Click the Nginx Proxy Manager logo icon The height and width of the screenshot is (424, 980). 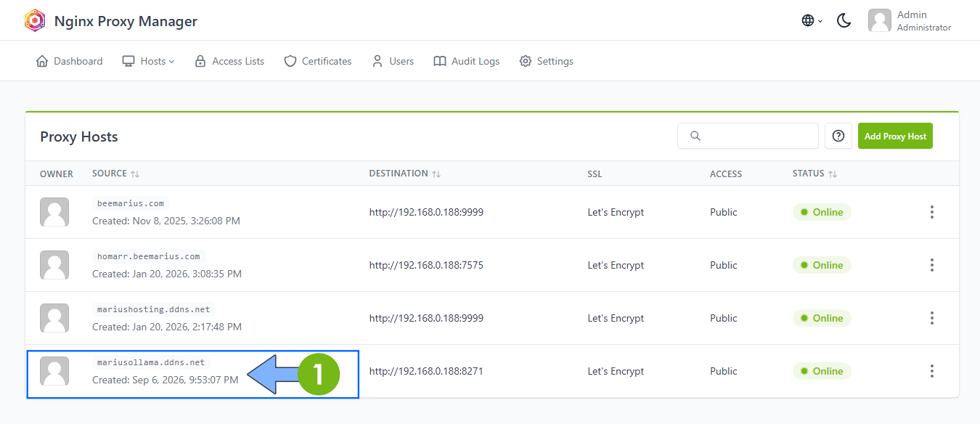pyautogui.click(x=35, y=20)
